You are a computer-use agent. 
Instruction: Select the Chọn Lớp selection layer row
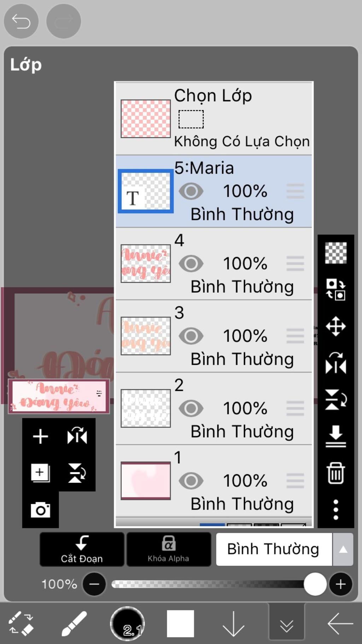(214, 118)
